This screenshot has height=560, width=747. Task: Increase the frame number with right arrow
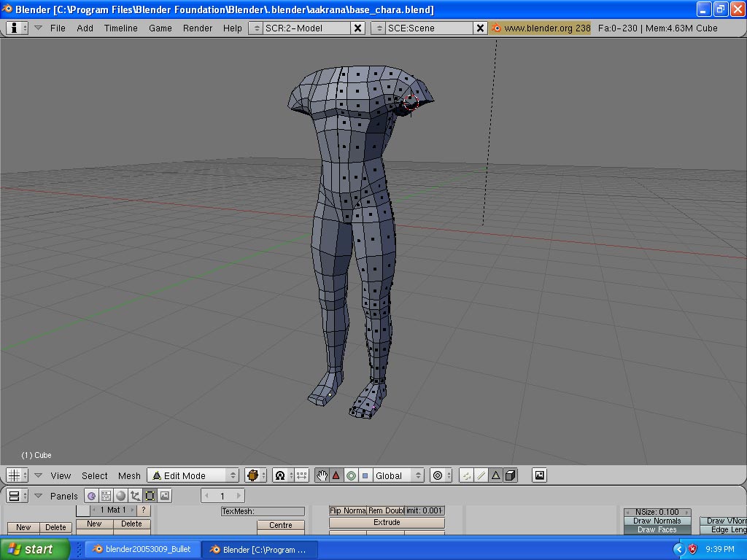point(239,496)
